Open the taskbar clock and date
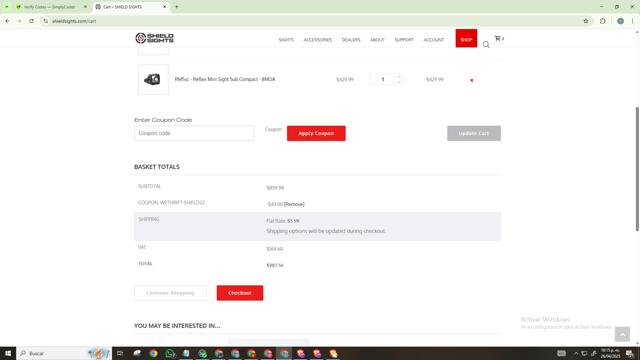This screenshot has height=360, width=640. click(610, 353)
